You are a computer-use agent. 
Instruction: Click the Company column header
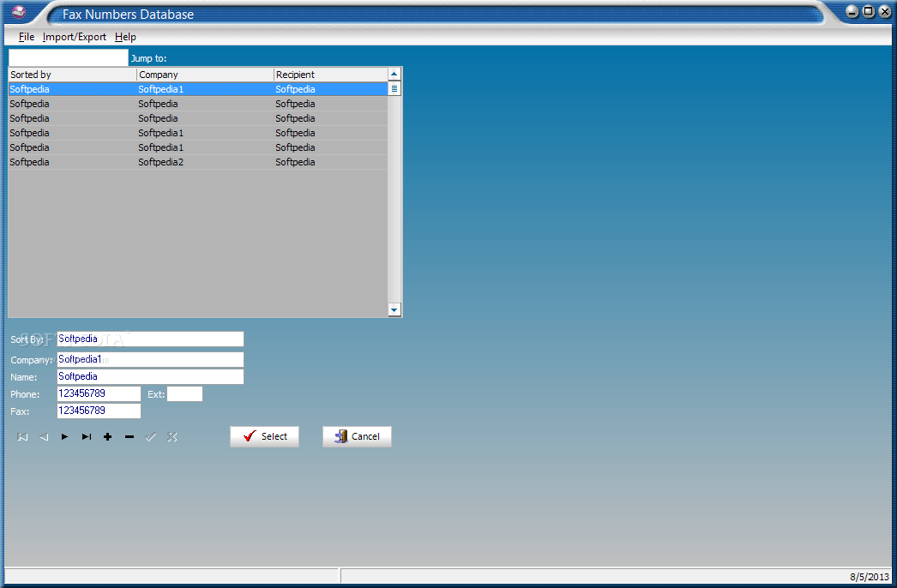(205, 75)
